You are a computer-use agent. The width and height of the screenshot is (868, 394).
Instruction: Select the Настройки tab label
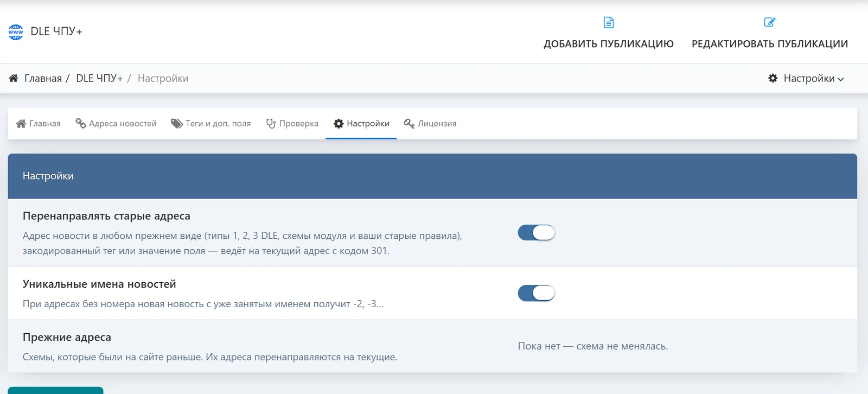(368, 124)
